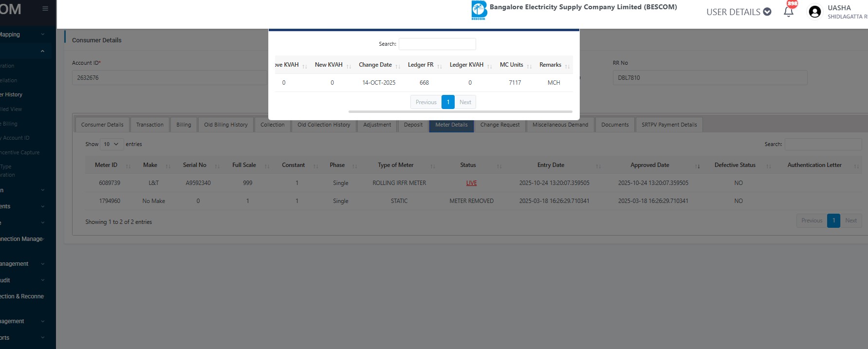Sort popup by Ledger FR arrows
The height and width of the screenshot is (349, 868).
point(440,66)
